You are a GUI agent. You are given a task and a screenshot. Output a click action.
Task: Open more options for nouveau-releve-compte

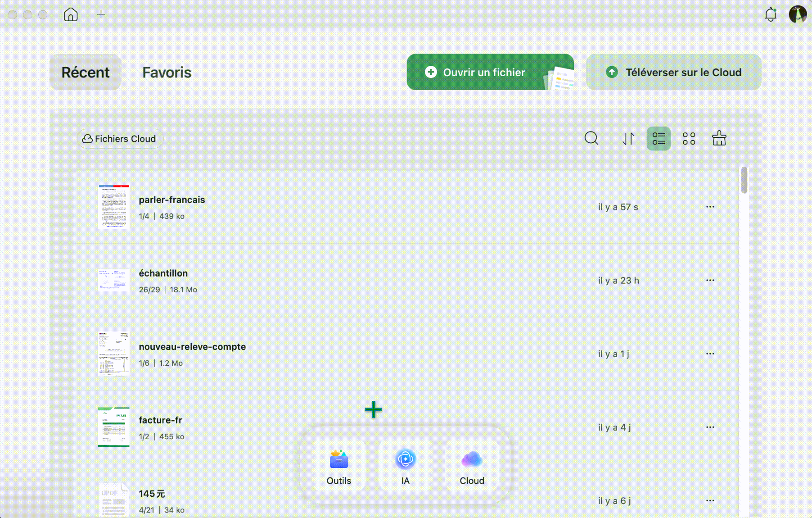pyautogui.click(x=710, y=354)
